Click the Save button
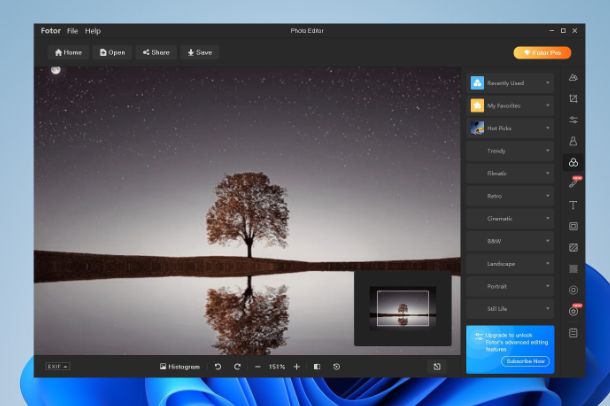 [200, 52]
